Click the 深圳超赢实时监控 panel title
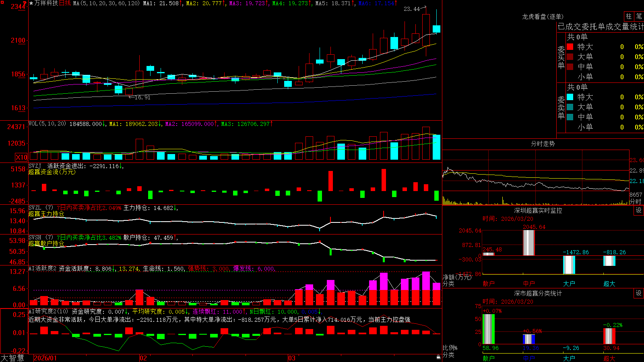The width and height of the screenshot is (644, 362). point(538,210)
